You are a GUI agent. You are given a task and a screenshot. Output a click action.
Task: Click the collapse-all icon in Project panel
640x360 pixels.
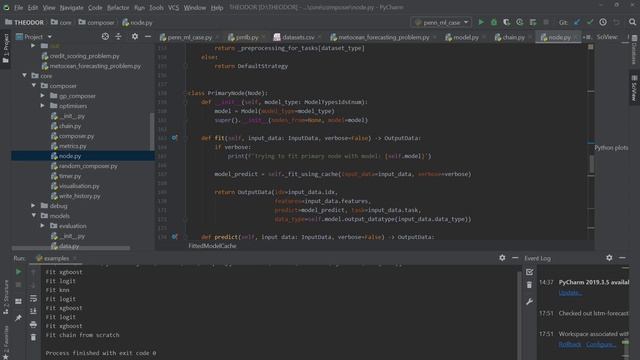(118, 36)
